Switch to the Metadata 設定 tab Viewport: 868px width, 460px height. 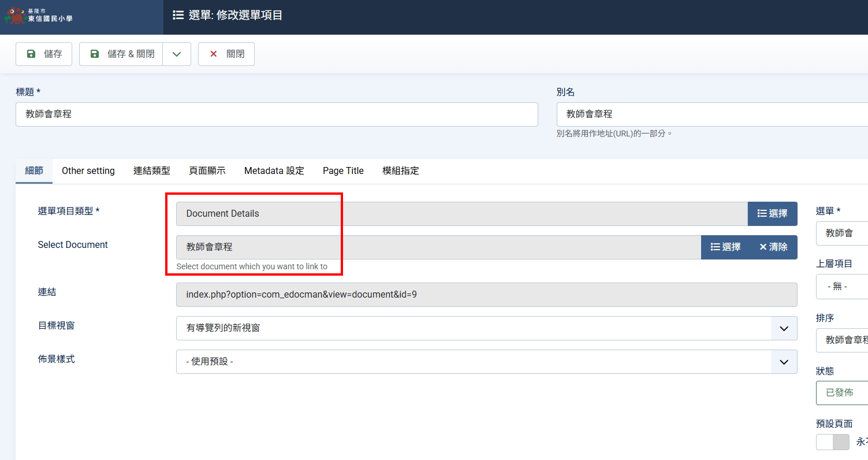tap(274, 171)
